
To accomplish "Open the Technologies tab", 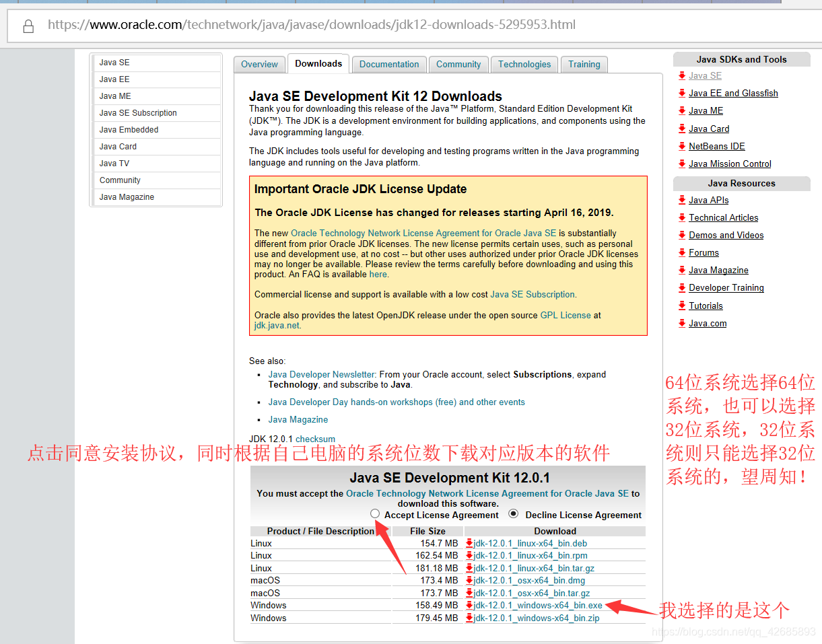I will tap(524, 65).
